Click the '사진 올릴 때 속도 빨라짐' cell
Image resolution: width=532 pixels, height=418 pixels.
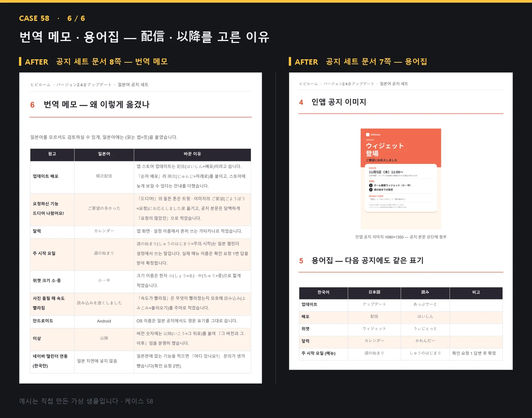pos(52,303)
